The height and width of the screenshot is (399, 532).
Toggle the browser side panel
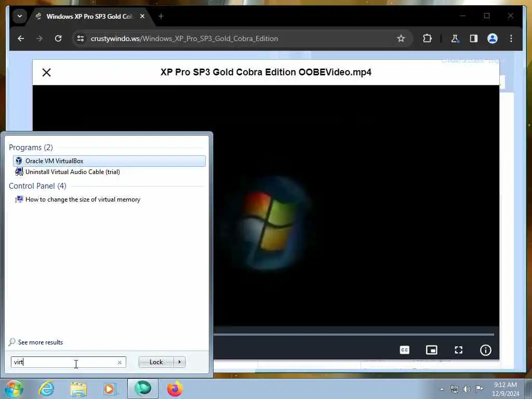point(474,38)
